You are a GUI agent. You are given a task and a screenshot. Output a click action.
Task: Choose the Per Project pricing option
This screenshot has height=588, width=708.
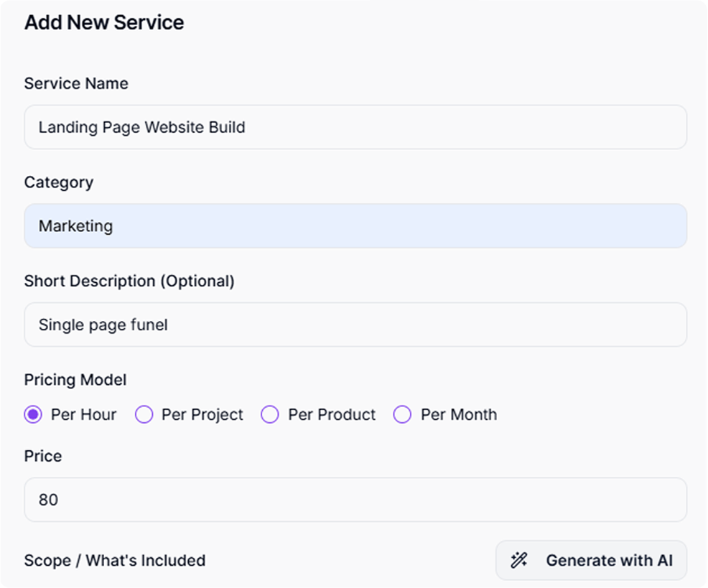pyautogui.click(x=144, y=415)
